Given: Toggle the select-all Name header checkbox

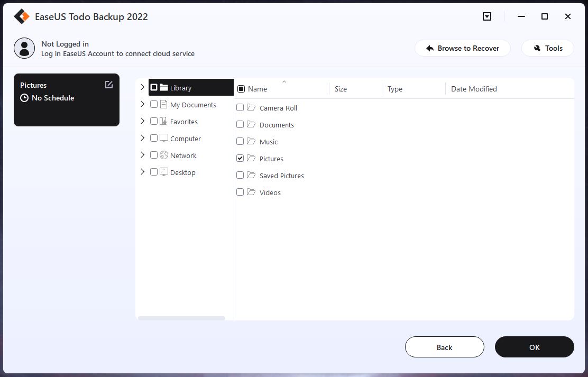Looking at the screenshot, I should [x=241, y=89].
